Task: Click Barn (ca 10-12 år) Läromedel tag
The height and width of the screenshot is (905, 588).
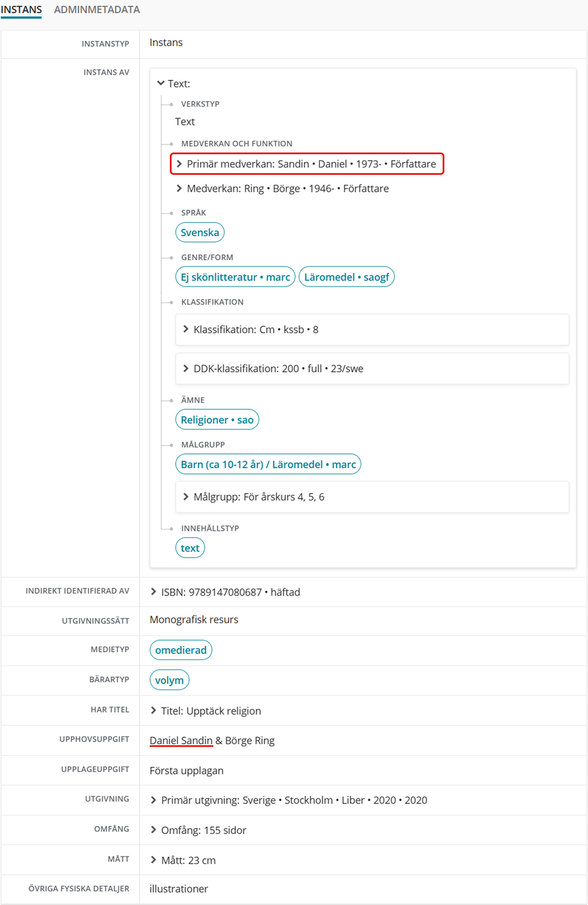Action: coord(268,465)
